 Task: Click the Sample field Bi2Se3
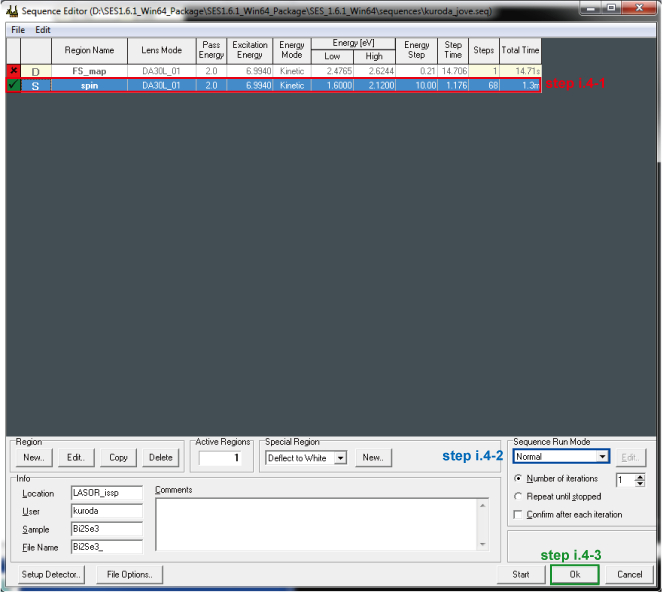coord(107,529)
